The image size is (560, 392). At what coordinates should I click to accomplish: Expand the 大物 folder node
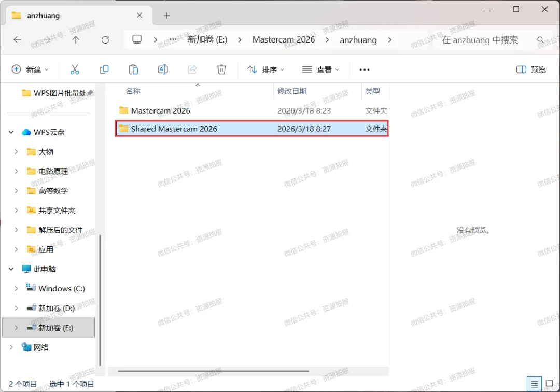click(x=16, y=152)
